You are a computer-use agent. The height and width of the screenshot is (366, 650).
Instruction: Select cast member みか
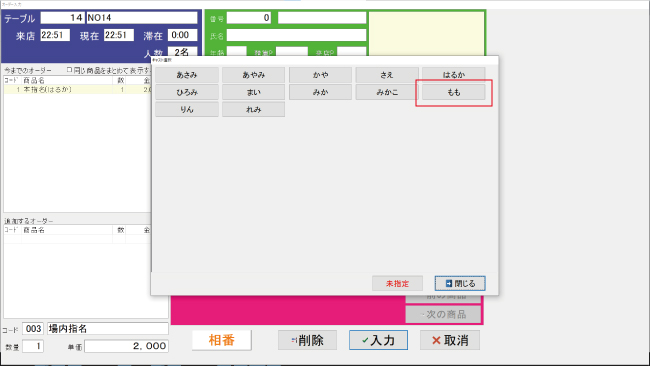[x=320, y=92]
